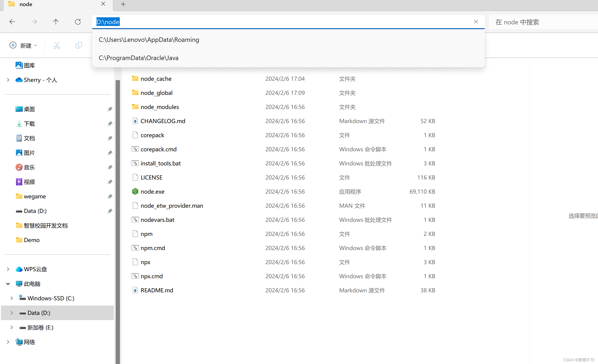The width and height of the screenshot is (598, 364).
Task: Select node_etw_provider.man
Action: pos(168,205)
